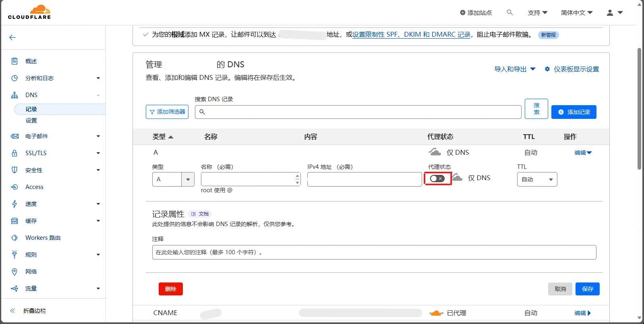Click the 仪表板显示设置 gear icon
Screen dimensions: 644x324
(x=547, y=69)
